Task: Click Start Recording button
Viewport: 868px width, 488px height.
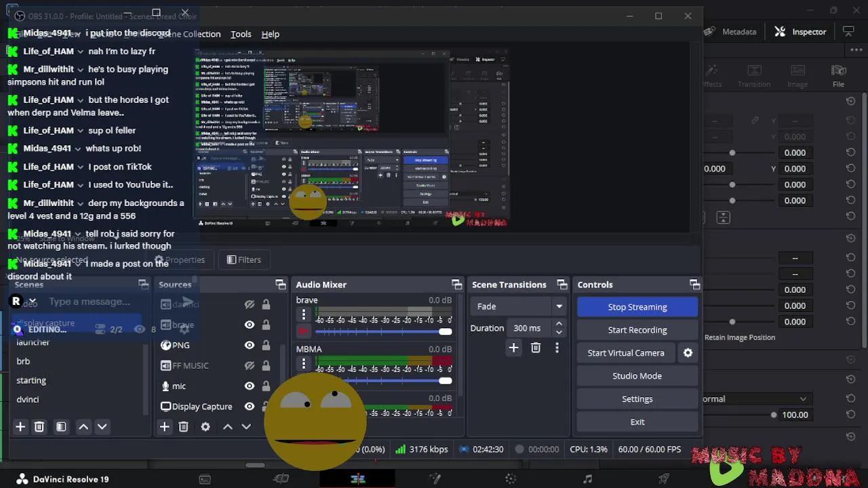Action: pos(637,330)
